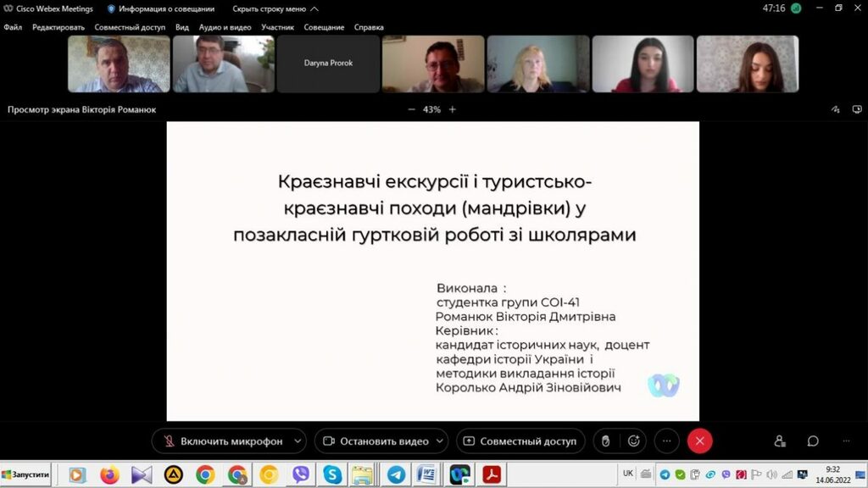Click Скрыть строку меню collapse control
Viewport: 868px width, 488px height.
(275, 8)
